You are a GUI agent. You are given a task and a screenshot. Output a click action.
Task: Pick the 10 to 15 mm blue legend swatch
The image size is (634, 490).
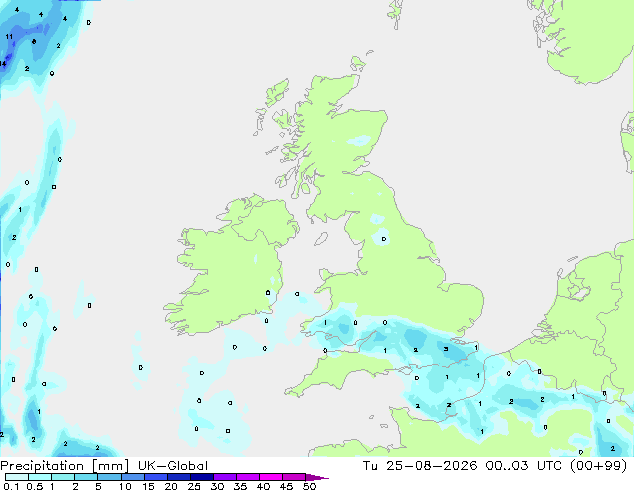(x=133, y=477)
